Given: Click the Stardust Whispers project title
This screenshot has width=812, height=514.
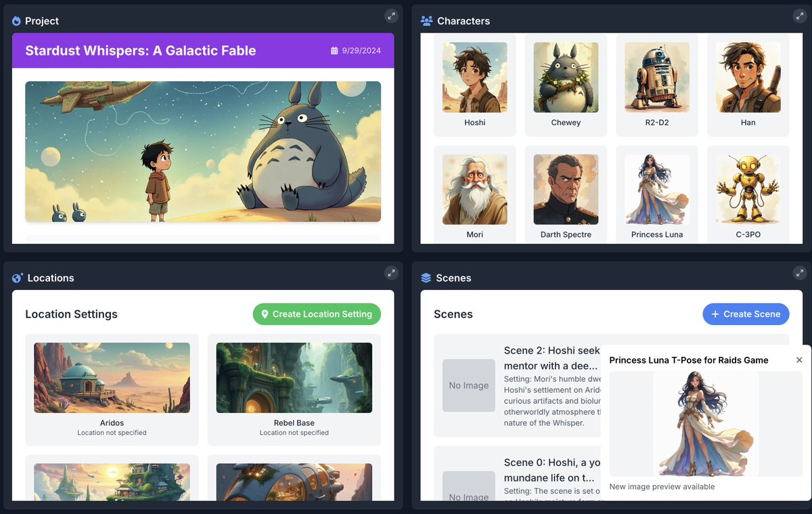Looking at the screenshot, I should (x=141, y=51).
